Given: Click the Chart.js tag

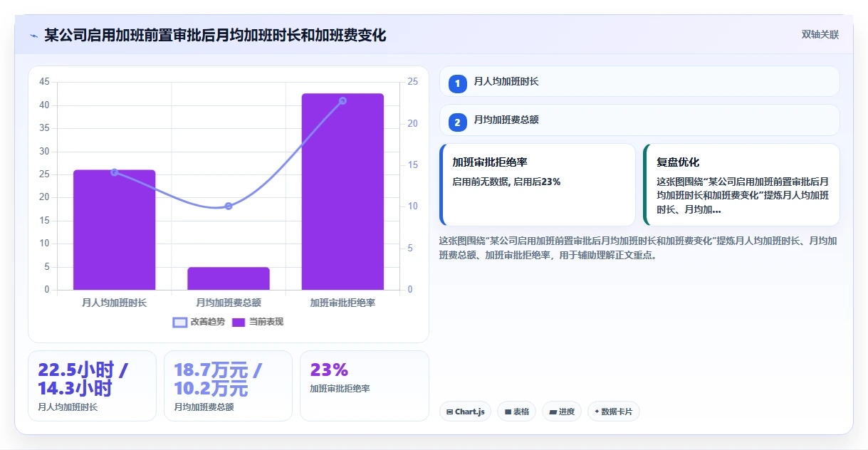Looking at the screenshot, I should click(465, 412).
